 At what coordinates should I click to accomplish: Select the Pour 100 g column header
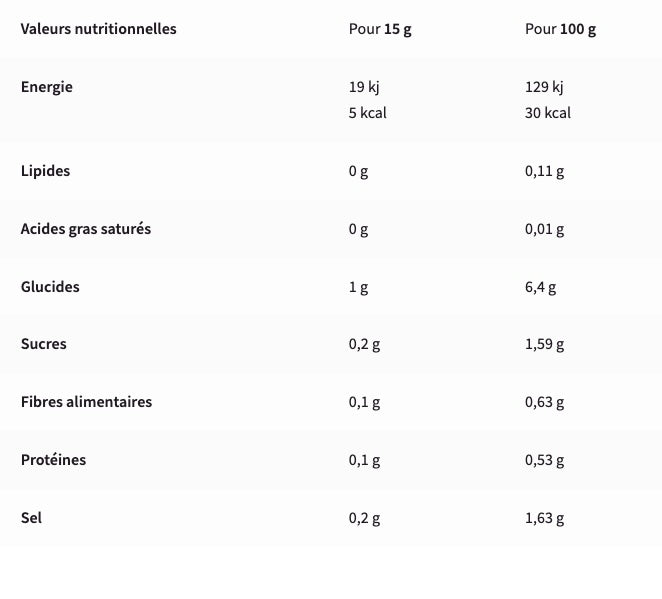click(560, 29)
